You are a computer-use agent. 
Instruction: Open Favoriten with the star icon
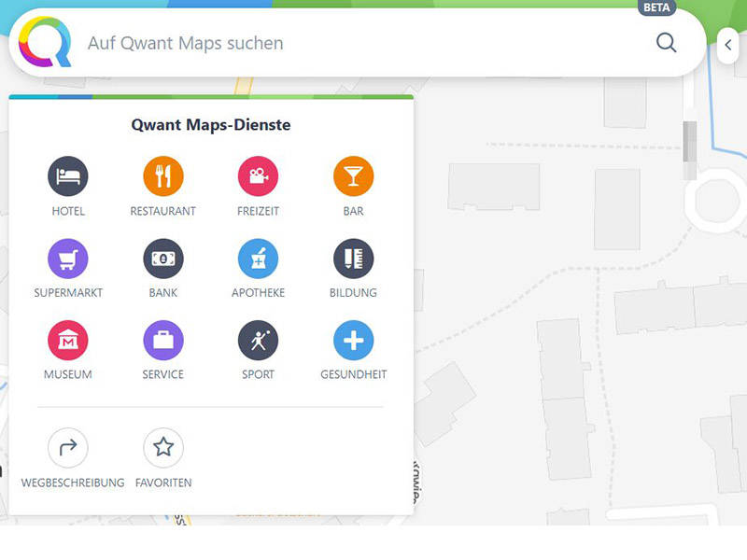click(162, 447)
